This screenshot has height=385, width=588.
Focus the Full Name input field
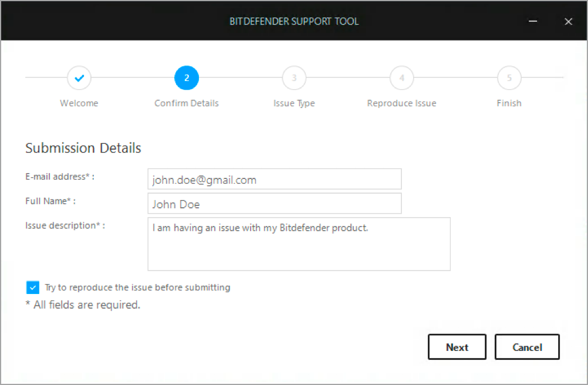click(275, 204)
